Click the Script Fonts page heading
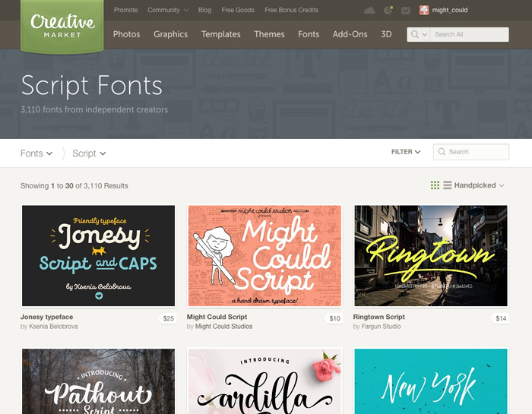532x414 pixels. click(92, 86)
